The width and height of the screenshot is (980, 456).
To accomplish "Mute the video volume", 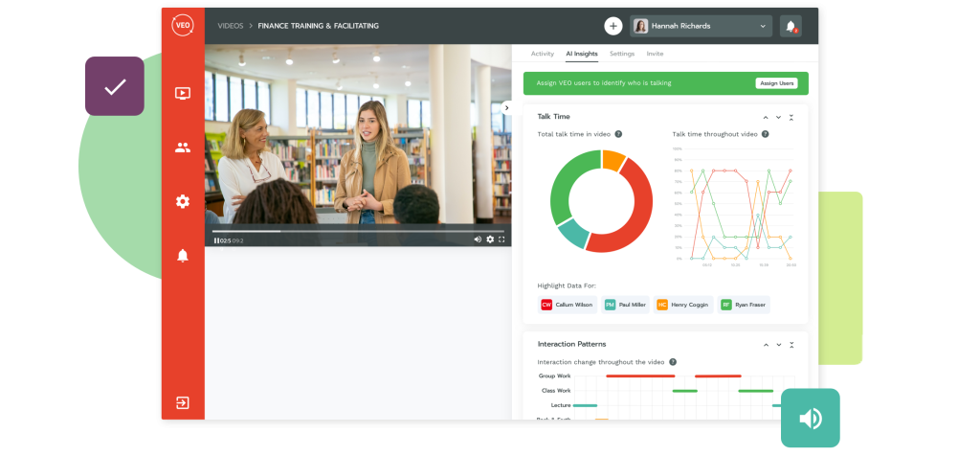I will point(479,239).
